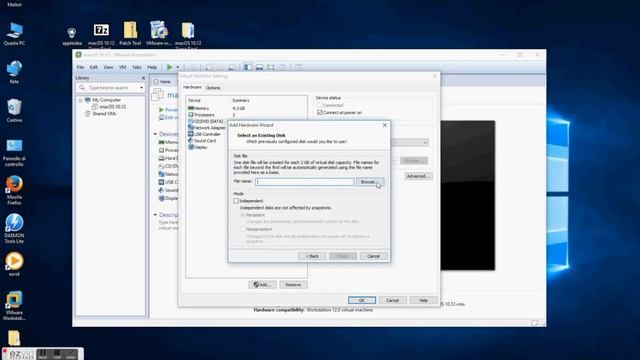Open the View menu in VMware
This screenshot has height=360, width=640.
point(108,67)
